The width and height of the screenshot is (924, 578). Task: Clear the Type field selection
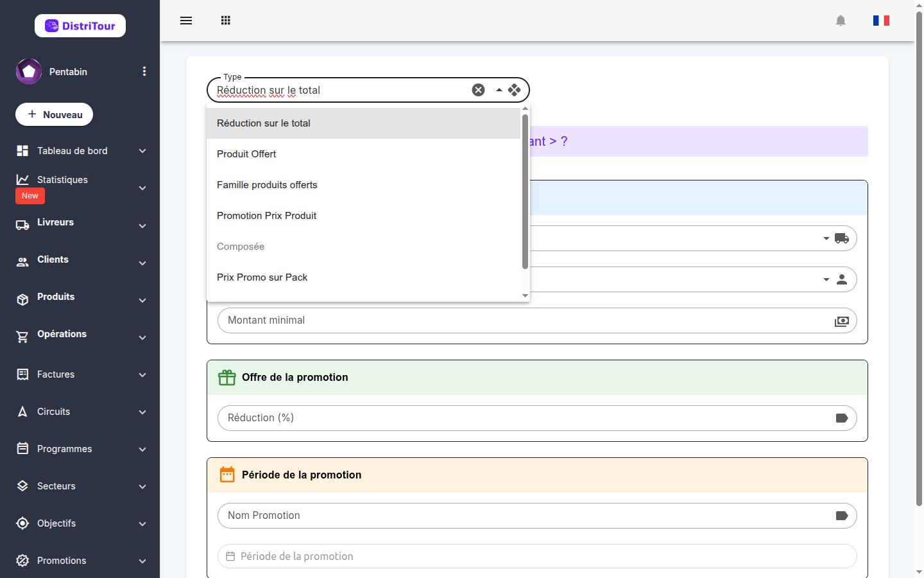(478, 90)
